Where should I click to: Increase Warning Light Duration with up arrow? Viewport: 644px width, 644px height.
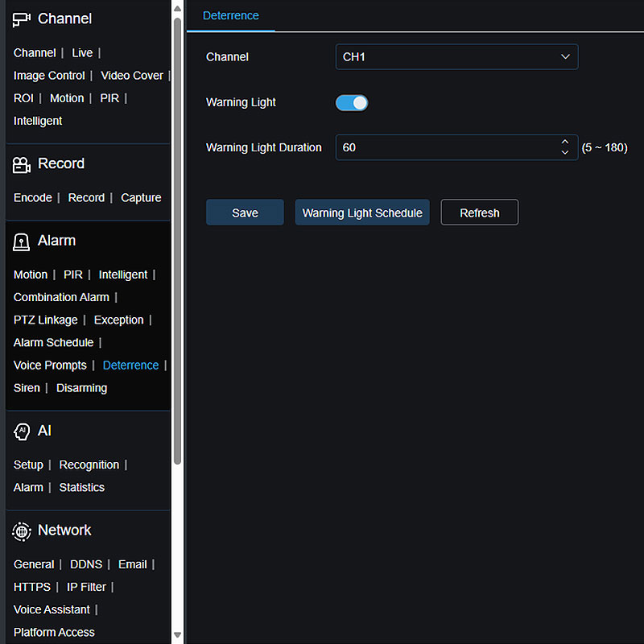[565, 142]
